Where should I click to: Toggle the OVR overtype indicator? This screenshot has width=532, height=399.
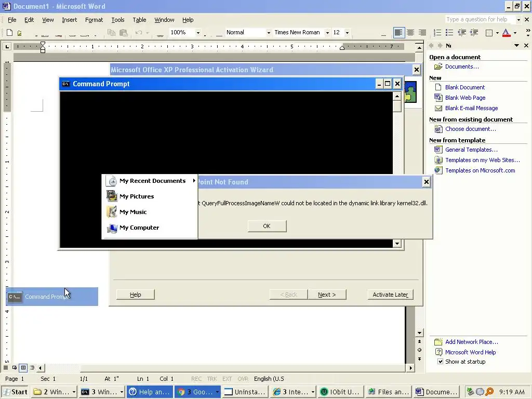[243, 379]
